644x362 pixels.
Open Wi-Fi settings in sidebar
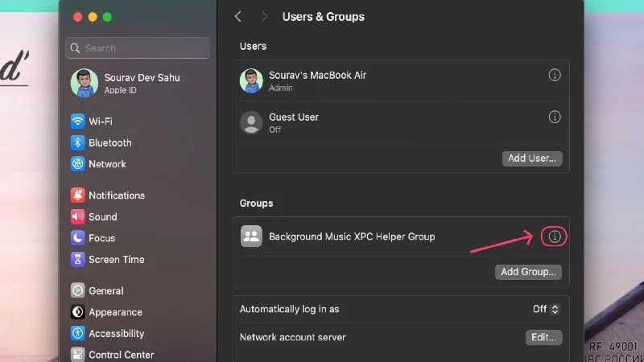pos(100,121)
